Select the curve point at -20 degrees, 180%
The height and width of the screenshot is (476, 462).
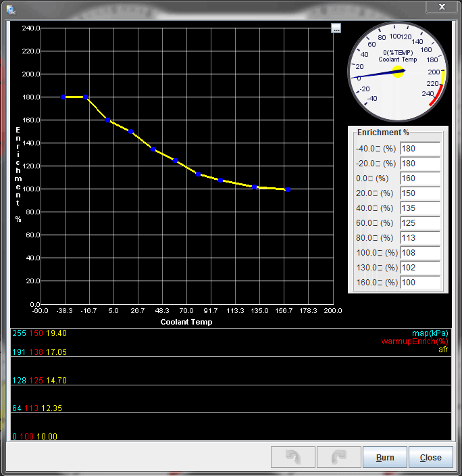(x=86, y=97)
